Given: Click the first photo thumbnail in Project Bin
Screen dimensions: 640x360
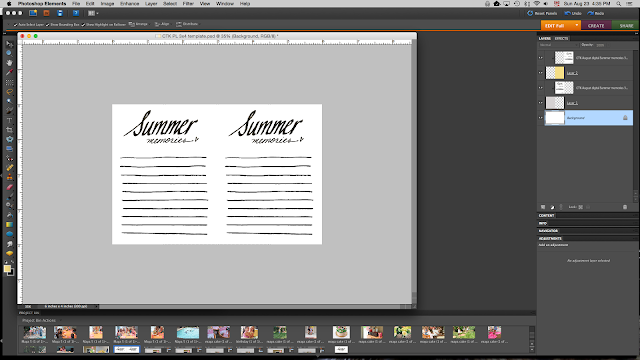Looking at the screenshot, I should (34, 332).
